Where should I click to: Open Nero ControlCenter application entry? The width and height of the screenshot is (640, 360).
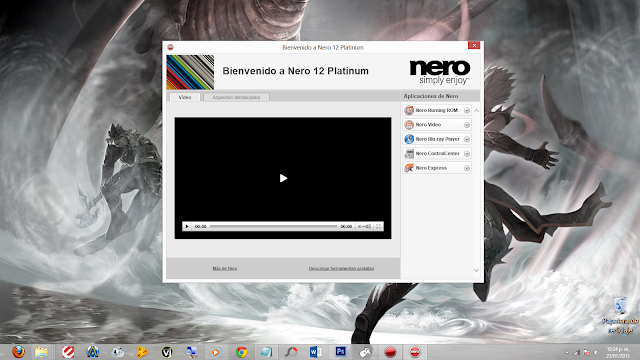coord(437,153)
